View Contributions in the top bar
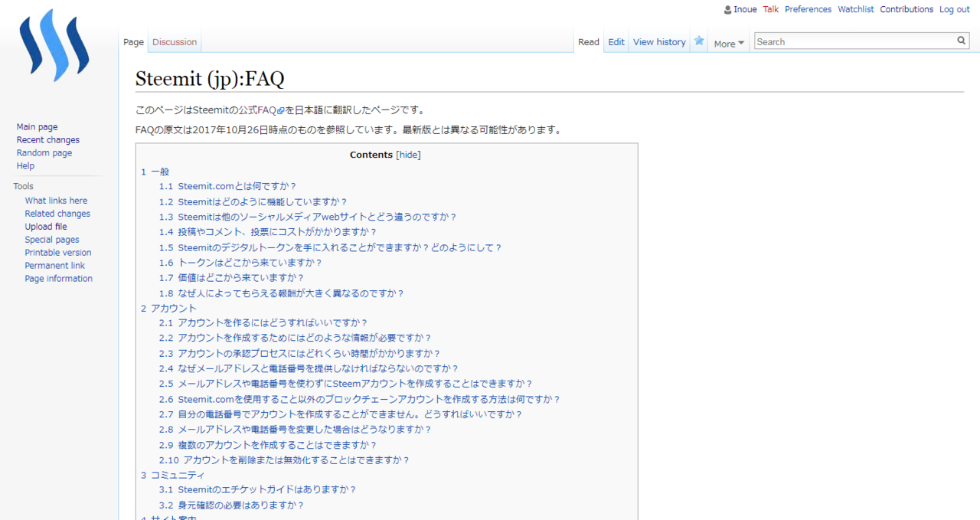 click(906, 9)
